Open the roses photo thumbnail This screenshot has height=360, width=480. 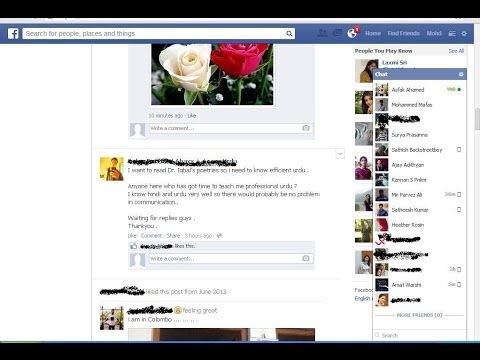point(212,74)
